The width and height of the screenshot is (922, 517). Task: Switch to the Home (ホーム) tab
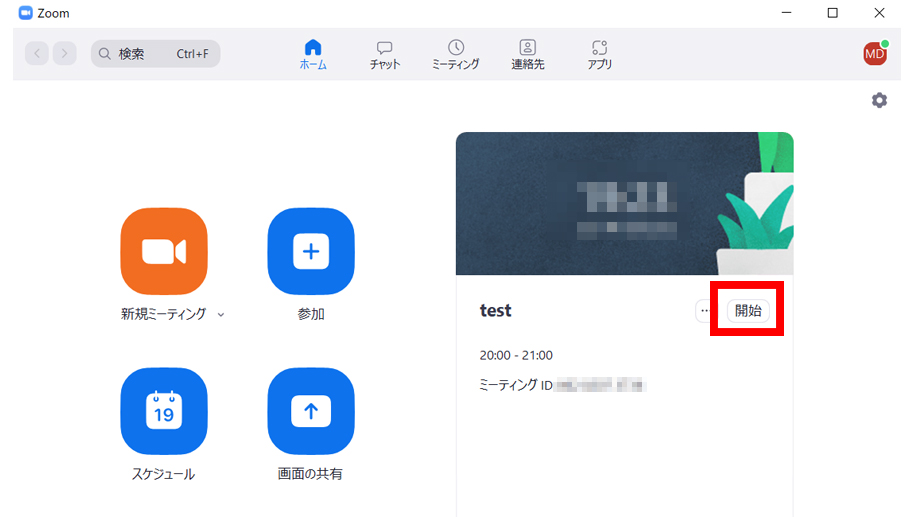(313, 54)
